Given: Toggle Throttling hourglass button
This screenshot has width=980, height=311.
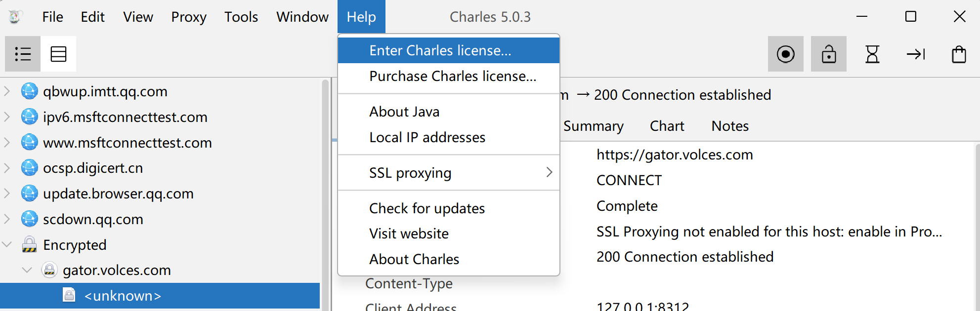Looking at the screenshot, I should coord(872,54).
